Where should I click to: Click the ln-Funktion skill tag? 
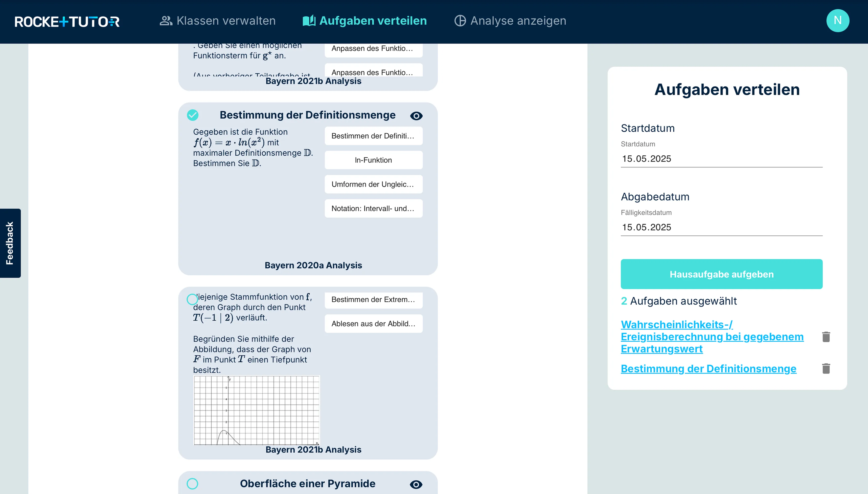pos(373,160)
